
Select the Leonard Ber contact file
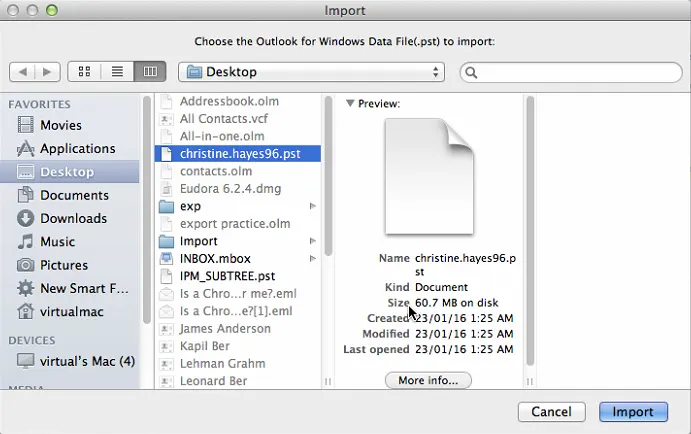click(x=238, y=381)
